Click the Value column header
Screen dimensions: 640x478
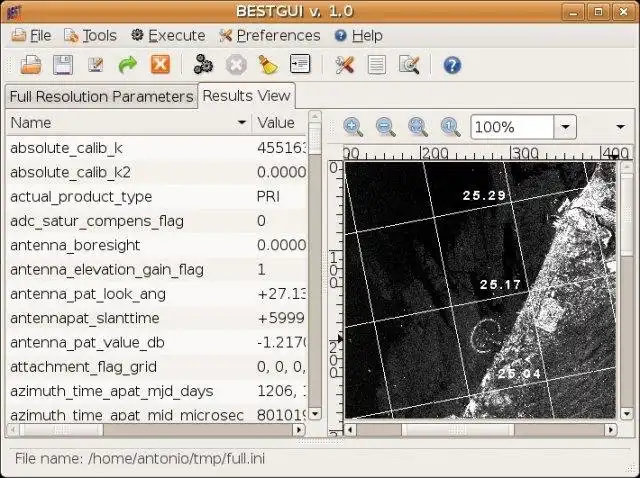(277, 123)
